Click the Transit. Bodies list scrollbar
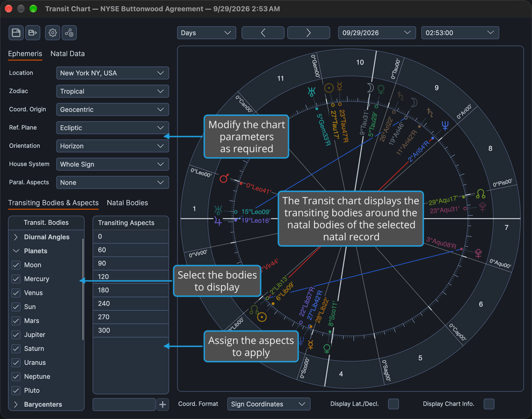Image resolution: width=532 pixels, height=419 pixels. point(83,289)
